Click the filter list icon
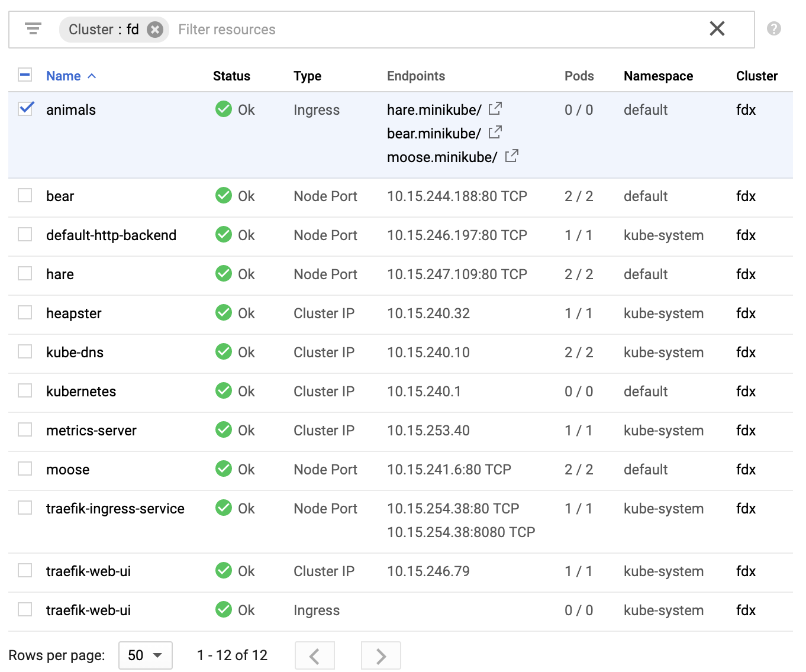 (33, 29)
